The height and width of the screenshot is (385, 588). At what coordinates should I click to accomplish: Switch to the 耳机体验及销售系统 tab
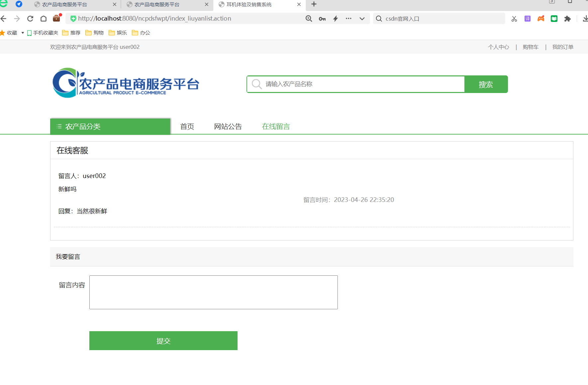click(x=249, y=5)
